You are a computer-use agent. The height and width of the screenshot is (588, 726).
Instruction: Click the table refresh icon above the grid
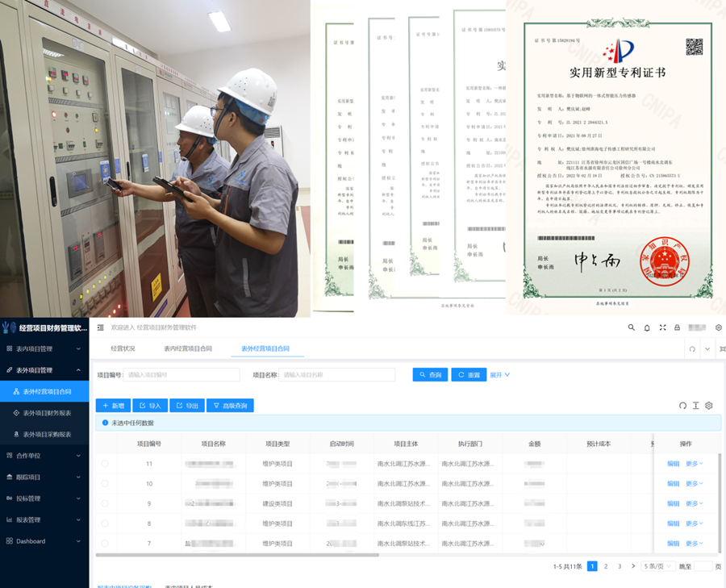tap(682, 406)
